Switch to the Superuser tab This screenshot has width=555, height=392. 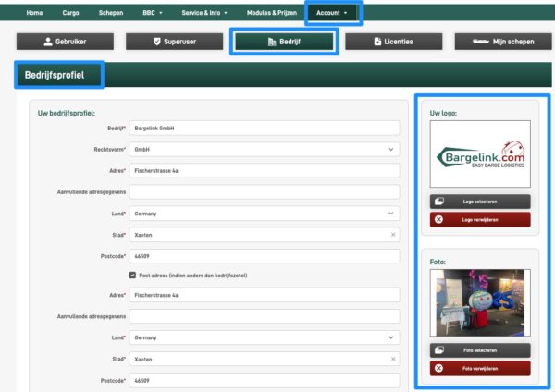175,42
